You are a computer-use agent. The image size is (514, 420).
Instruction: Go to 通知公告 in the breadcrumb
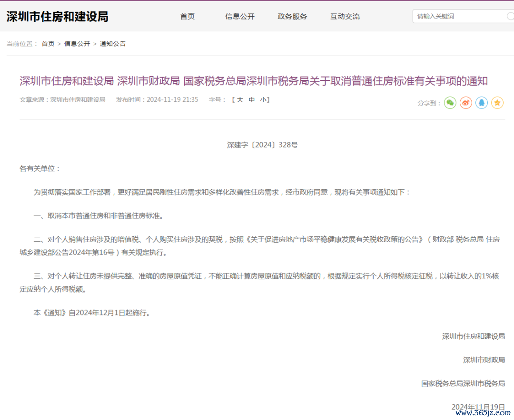pyautogui.click(x=113, y=44)
